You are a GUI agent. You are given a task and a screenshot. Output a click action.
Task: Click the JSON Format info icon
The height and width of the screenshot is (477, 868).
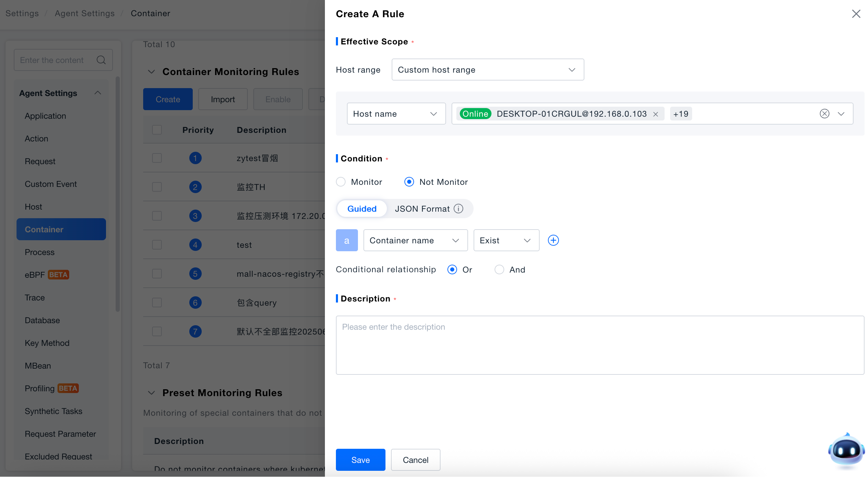tap(458, 209)
